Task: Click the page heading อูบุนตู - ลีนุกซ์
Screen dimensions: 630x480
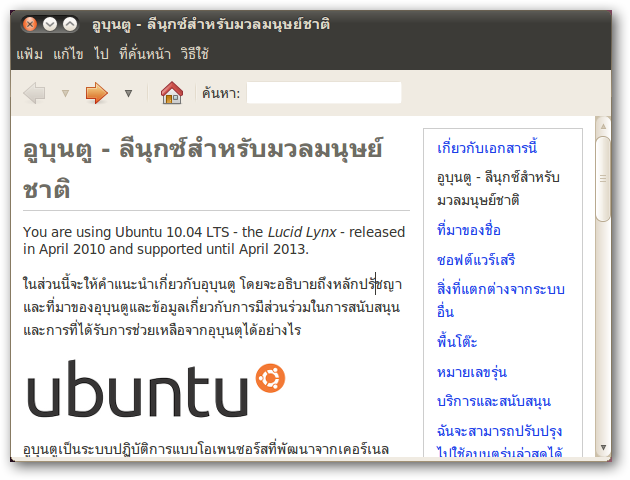Action: [x=203, y=169]
